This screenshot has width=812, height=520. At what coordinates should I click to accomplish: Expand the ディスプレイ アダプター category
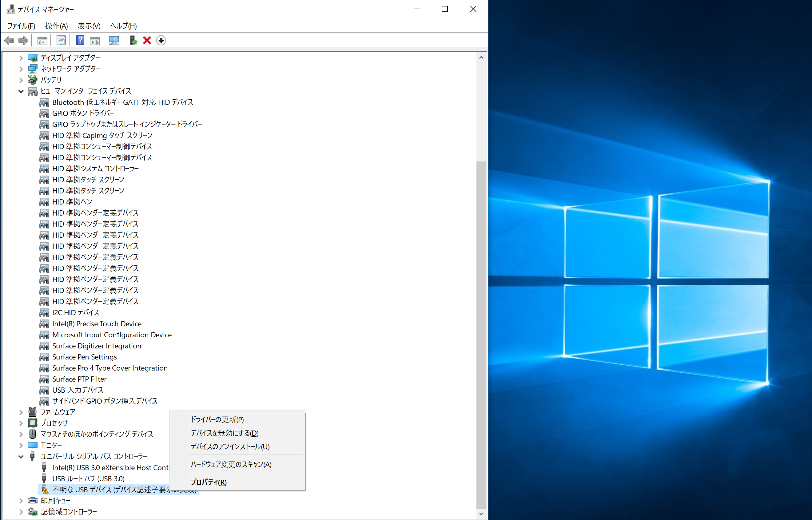[21, 58]
